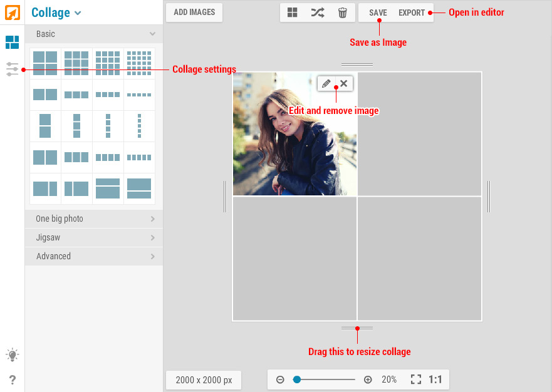Open help with the question mark icon
552x392 pixels.
click(x=13, y=379)
